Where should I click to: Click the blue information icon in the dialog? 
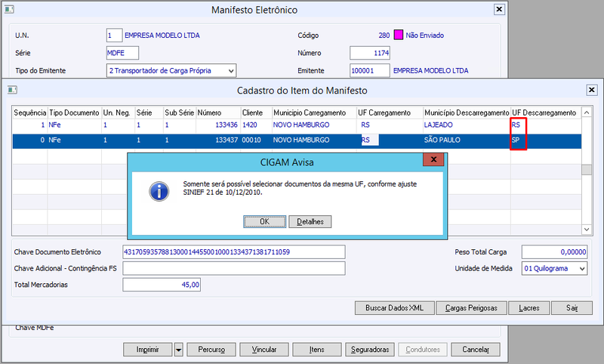coord(159,191)
